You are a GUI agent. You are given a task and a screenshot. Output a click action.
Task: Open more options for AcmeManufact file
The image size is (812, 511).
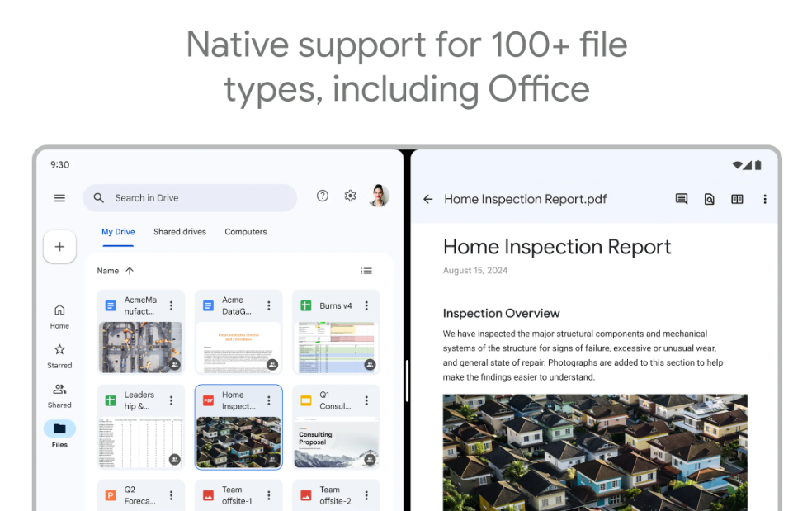[172, 305]
